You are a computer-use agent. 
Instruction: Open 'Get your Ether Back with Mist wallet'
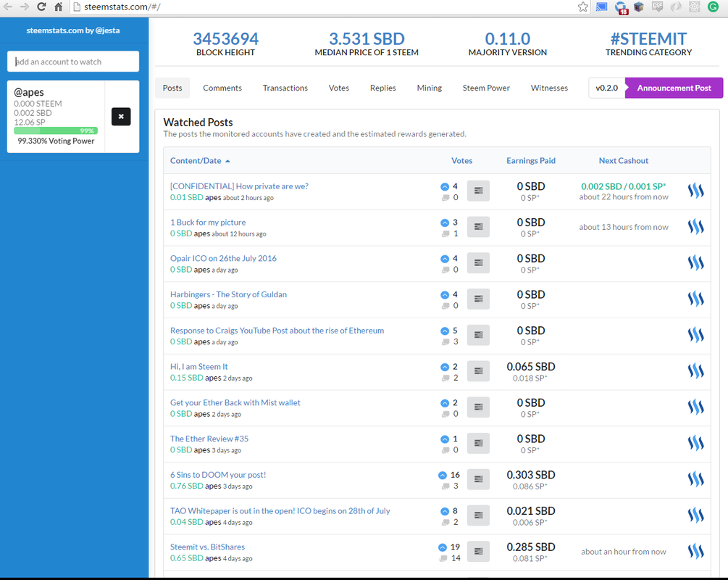pos(235,403)
